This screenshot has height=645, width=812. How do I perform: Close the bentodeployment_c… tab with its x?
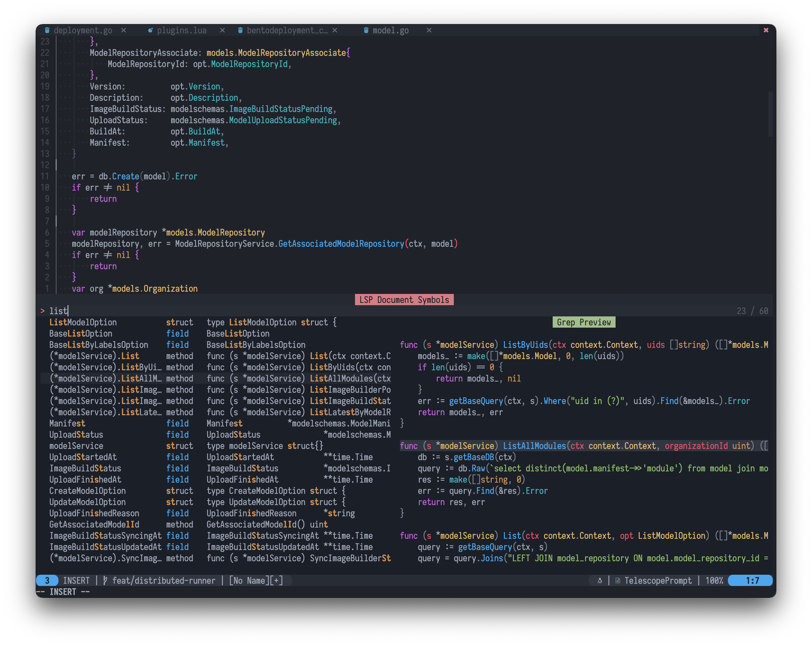click(x=335, y=30)
